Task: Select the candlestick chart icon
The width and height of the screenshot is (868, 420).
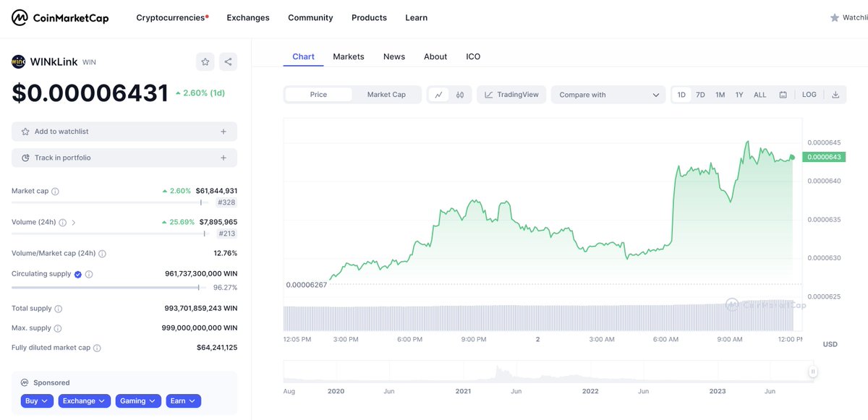Action: (460, 95)
